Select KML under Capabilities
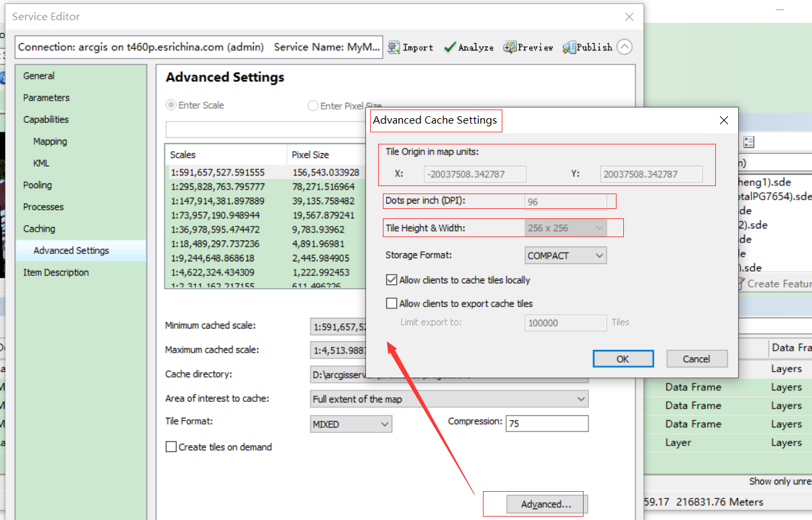Screen dimensions: 812x520 (x=42, y=163)
